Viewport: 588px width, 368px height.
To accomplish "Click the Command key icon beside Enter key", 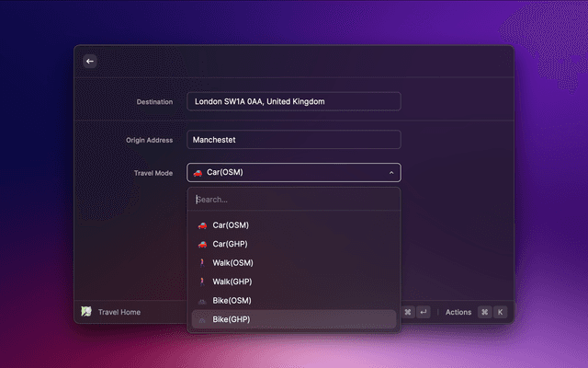I will click(x=407, y=312).
